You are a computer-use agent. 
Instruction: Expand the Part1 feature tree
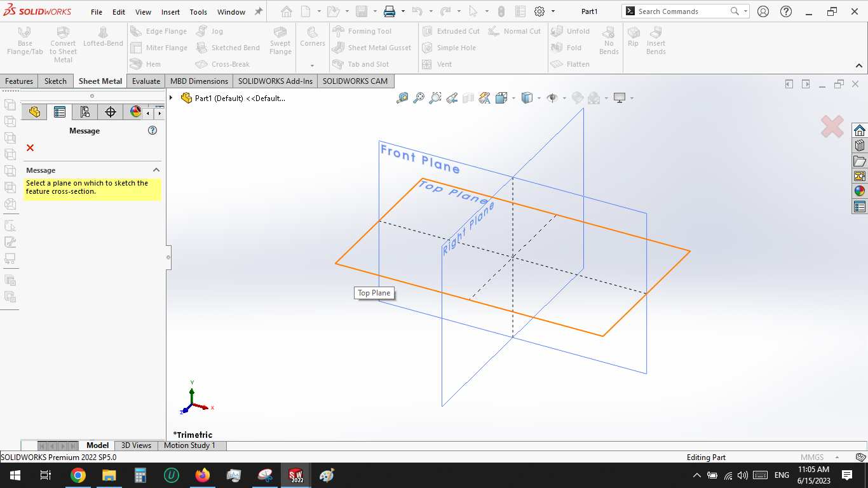(170, 98)
